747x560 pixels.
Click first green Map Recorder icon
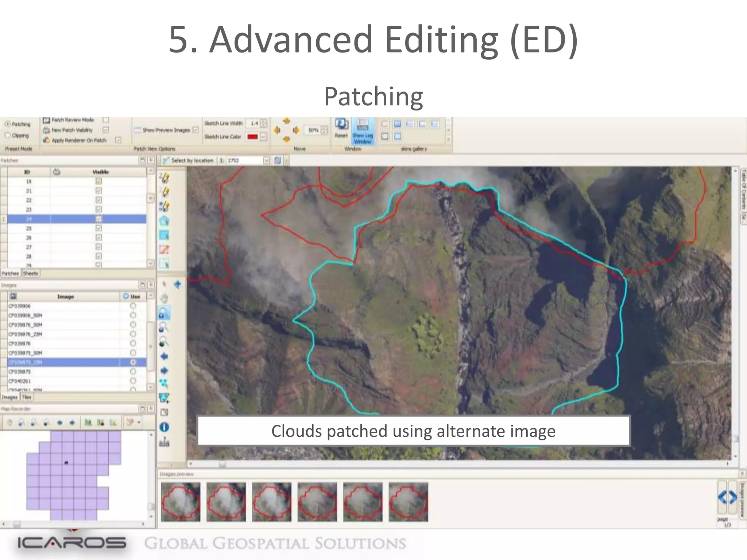(x=88, y=423)
